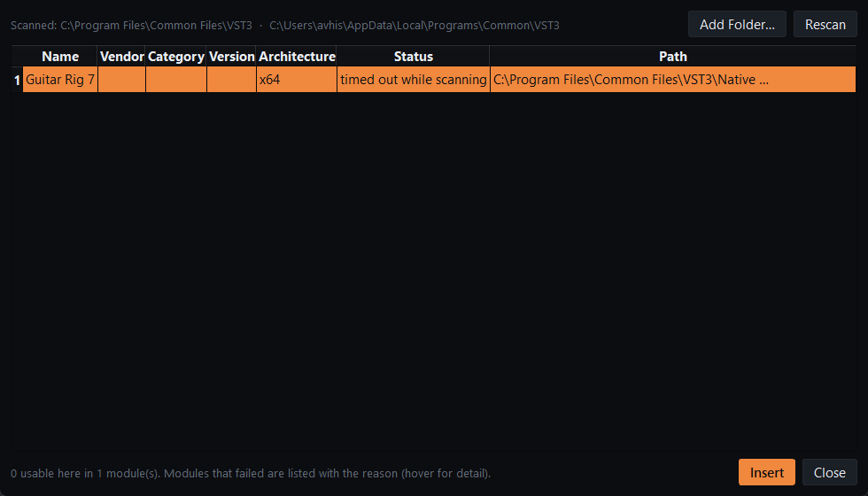Sort by the Vendor column header

point(122,57)
